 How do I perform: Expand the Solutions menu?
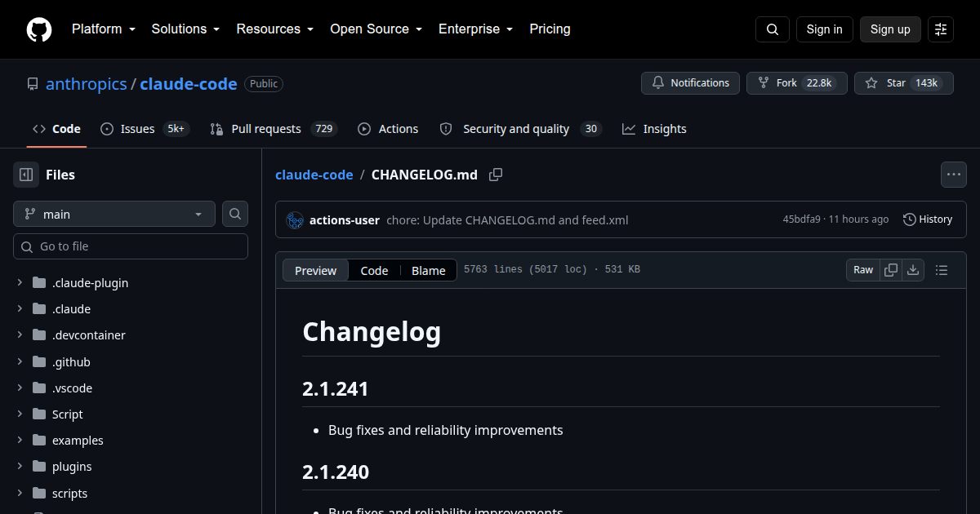[x=185, y=29]
